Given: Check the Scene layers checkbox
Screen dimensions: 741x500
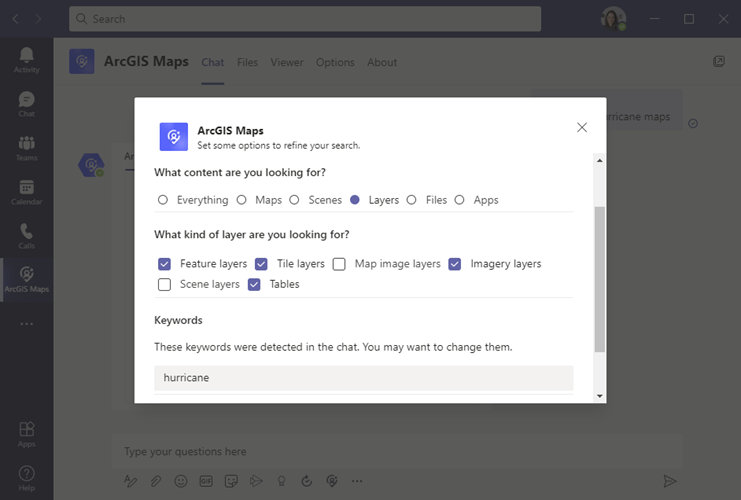Looking at the screenshot, I should click(164, 284).
